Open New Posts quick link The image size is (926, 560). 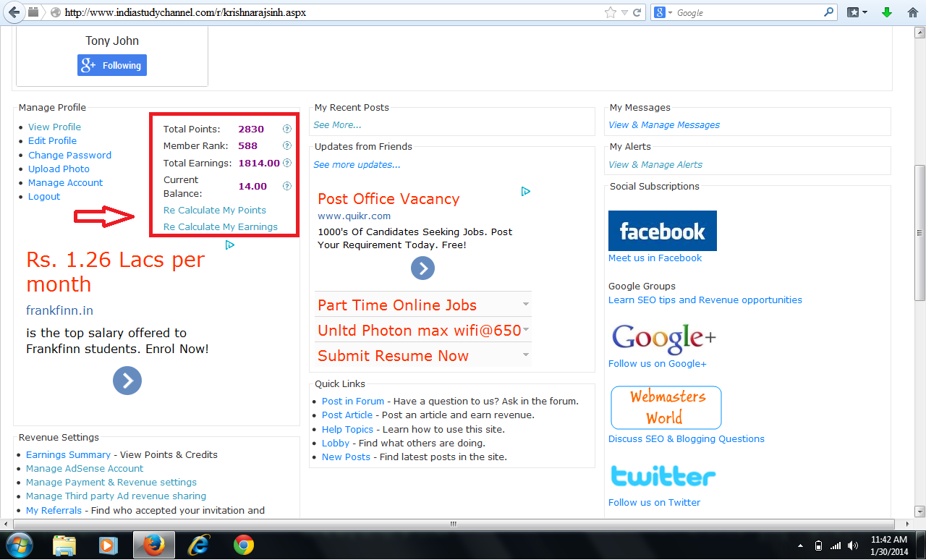(346, 457)
